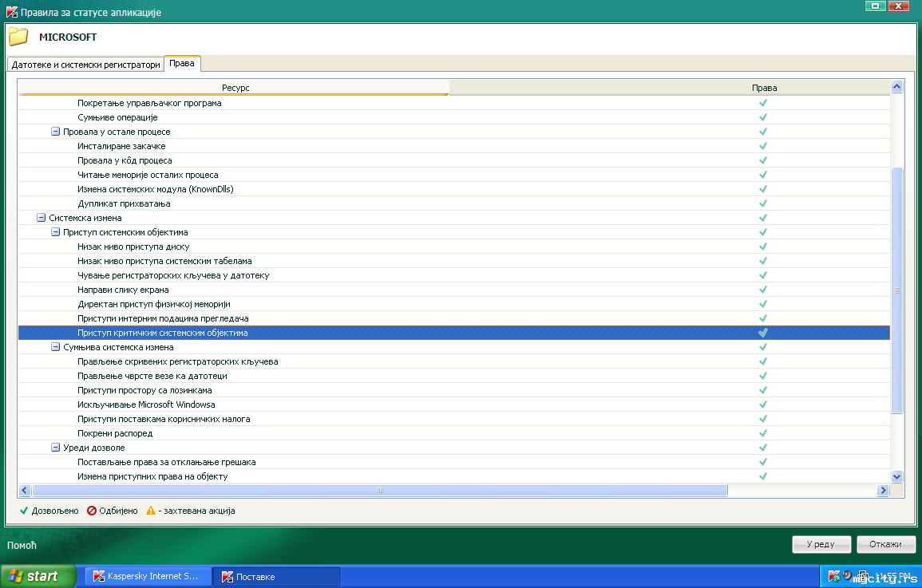Click the yellow warning legend icon
The width and height of the screenshot is (922, 588).
click(151, 511)
